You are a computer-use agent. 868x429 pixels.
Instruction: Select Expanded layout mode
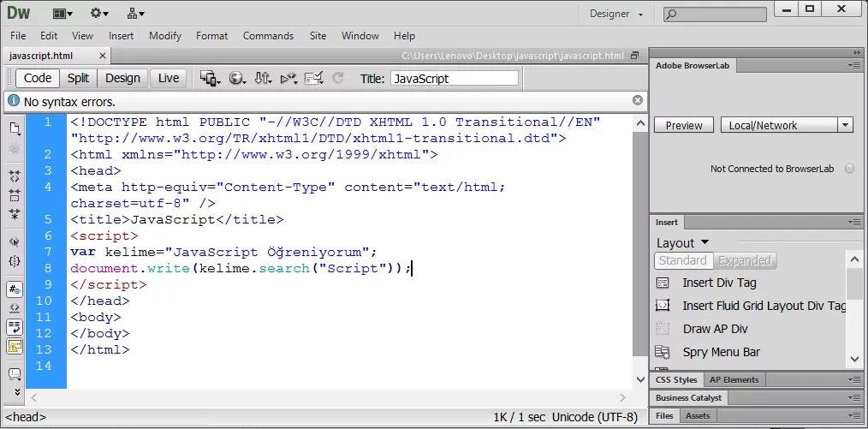[745, 260]
